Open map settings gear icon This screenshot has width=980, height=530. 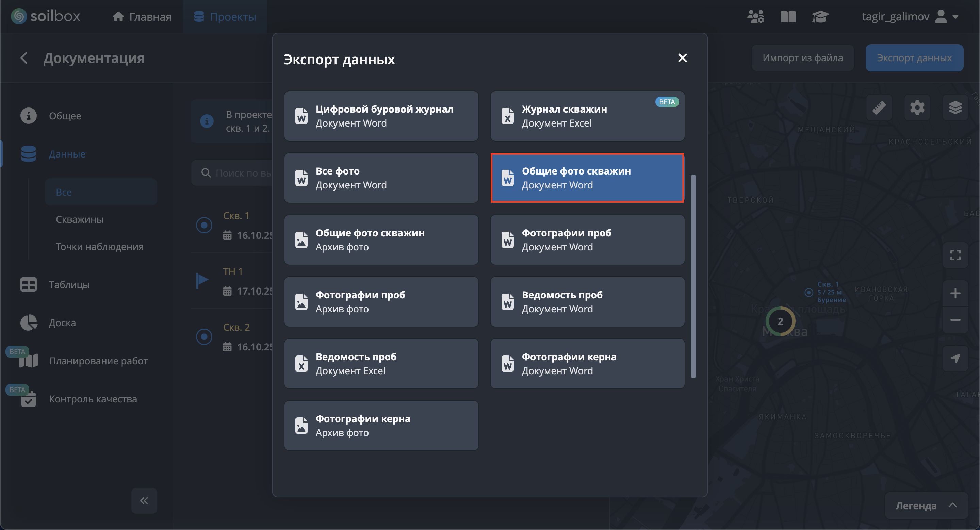917,107
